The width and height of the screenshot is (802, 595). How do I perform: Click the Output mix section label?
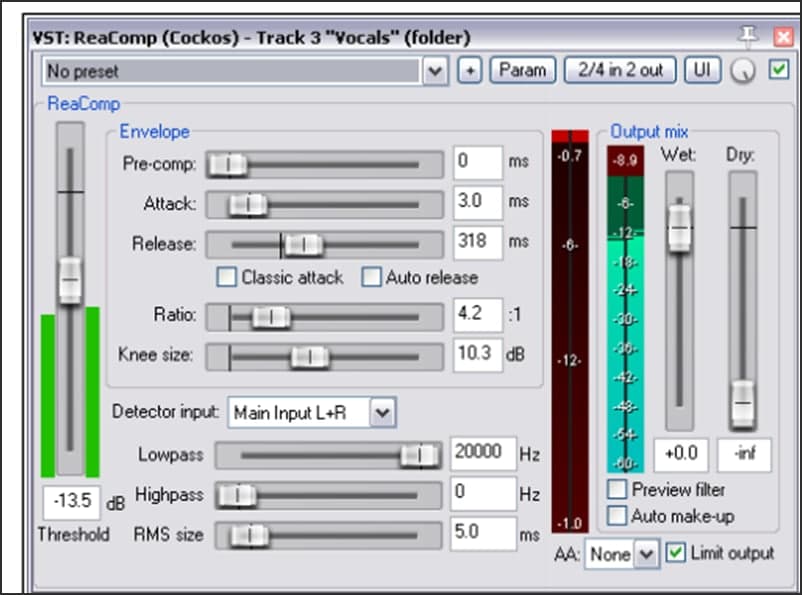click(x=649, y=132)
